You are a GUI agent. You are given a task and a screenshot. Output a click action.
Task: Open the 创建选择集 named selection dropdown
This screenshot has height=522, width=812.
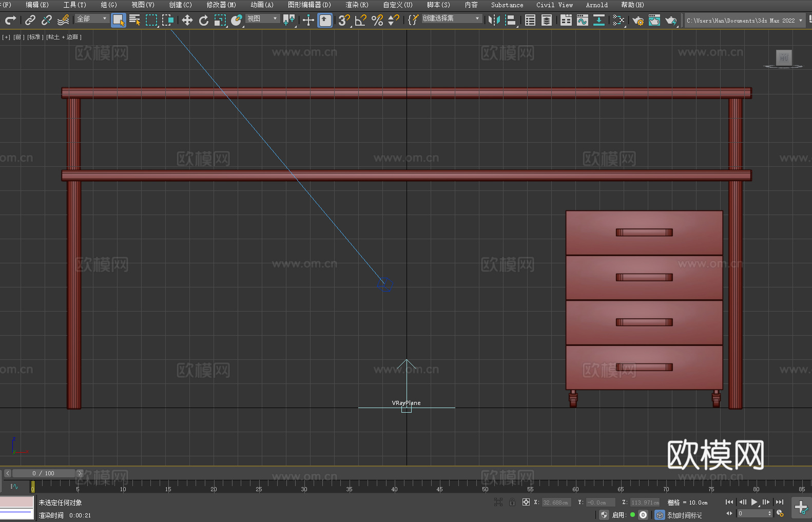coord(452,18)
